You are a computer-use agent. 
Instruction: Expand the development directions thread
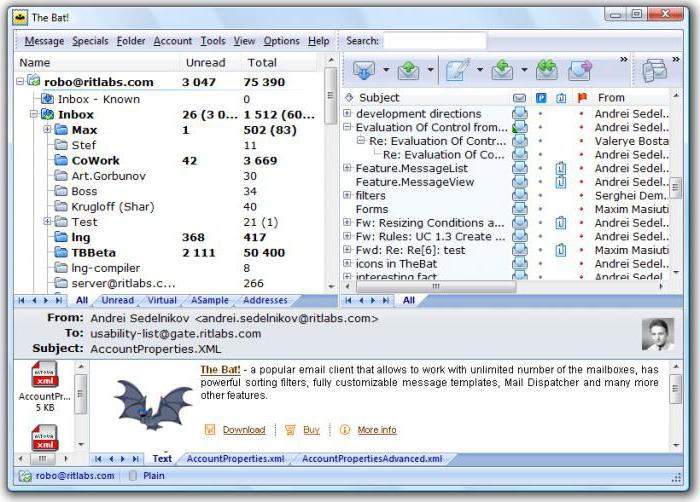[x=347, y=113]
